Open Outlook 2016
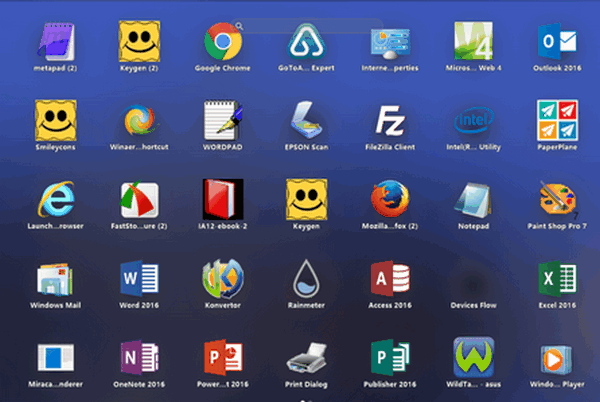The width and height of the screenshot is (600, 402). pos(557,41)
